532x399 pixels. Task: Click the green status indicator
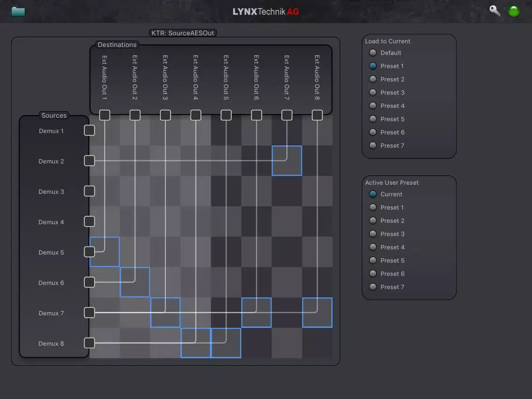point(514,11)
